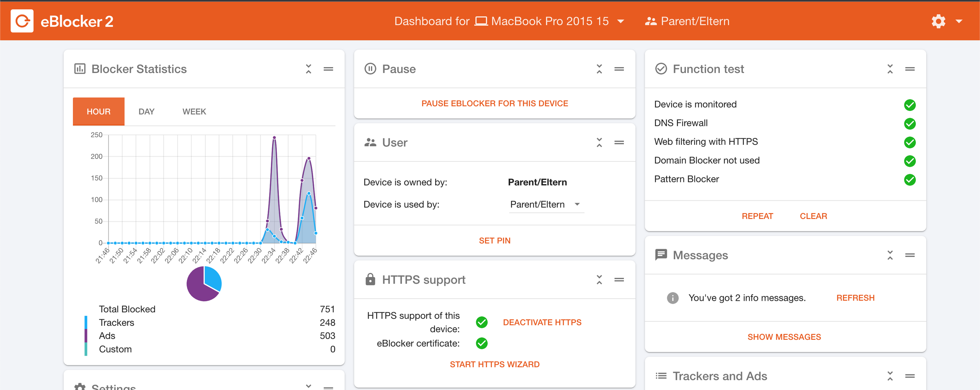Click the Trackers and Ads drag handle

pyautogui.click(x=910, y=376)
